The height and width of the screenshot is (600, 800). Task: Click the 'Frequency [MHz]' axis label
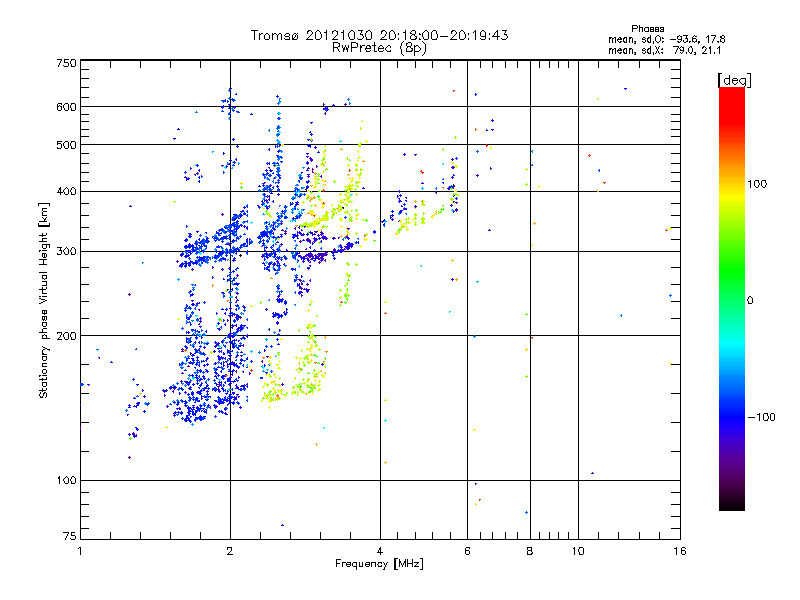(x=379, y=564)
